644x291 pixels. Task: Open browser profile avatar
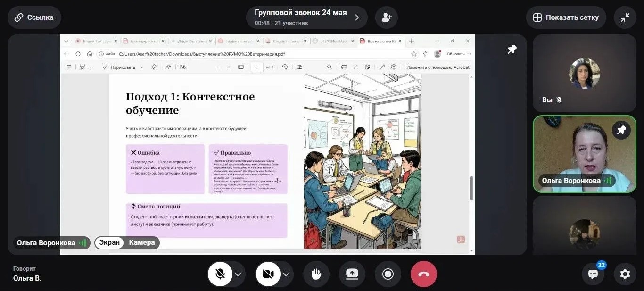click(x=438, y=54)
